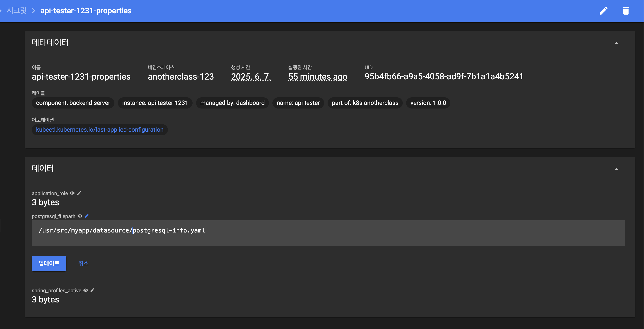Reveal the spring_profiles_active secret value

(x=85, y=290)
